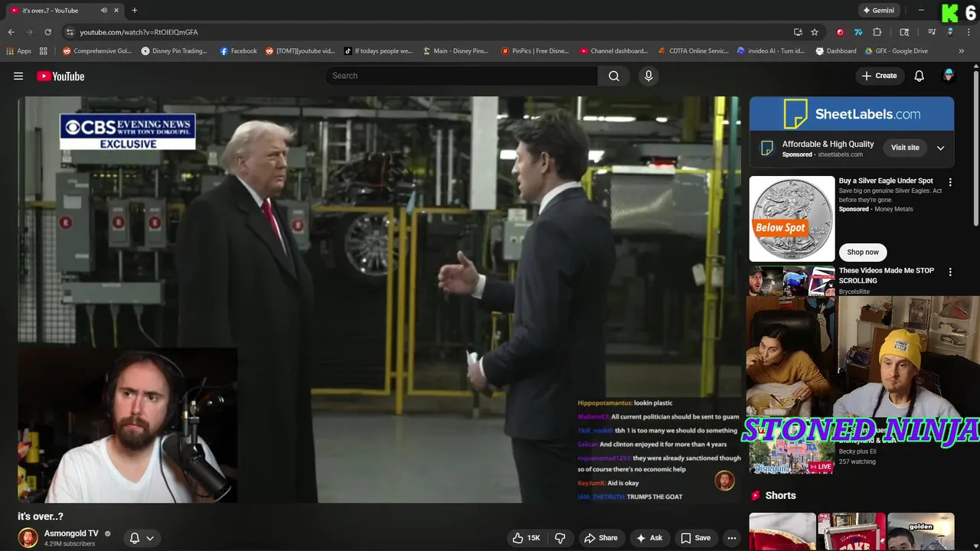Screen dimensions: 980x551
Task: Open the Google Lens search icon in toolbar
Action: click(904, 32)
